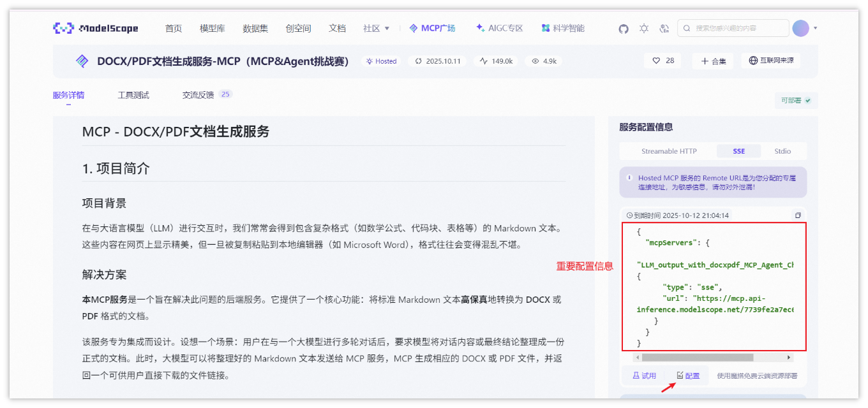Click the update date 2025.10.11 badge
This screenshot has height=408, width=868.
pyautogui.click(x=438, y=61)
